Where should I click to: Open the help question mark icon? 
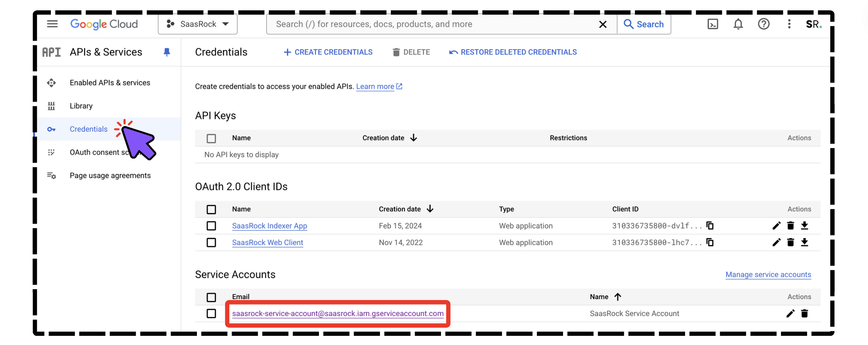tap(764, 24)
